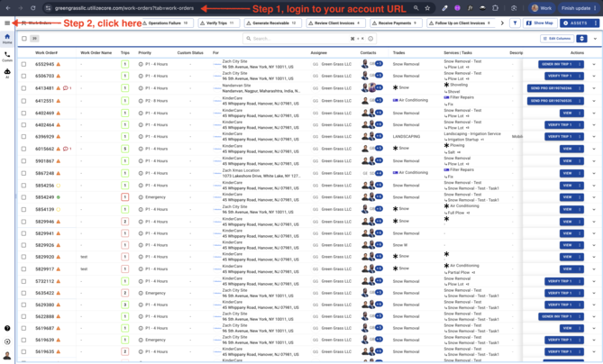Check the box for work order 6402469
This screenshot has height=364, width=603.
click(23, 113)
